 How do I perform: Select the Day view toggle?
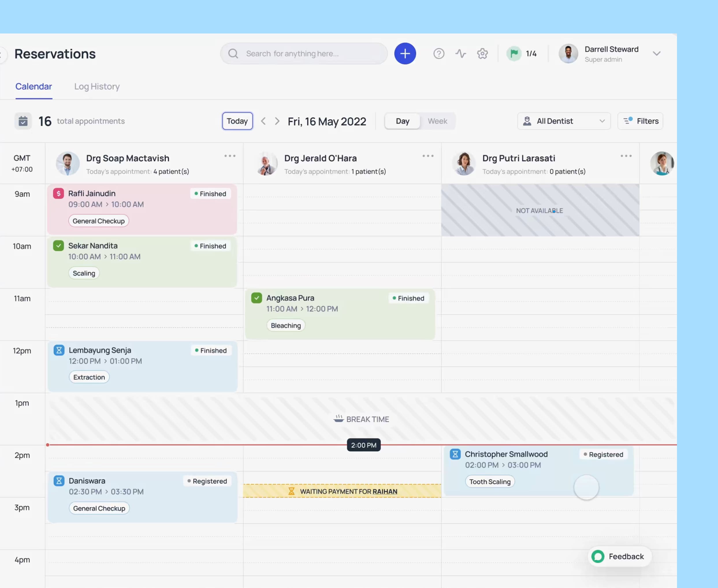point(402,121)
